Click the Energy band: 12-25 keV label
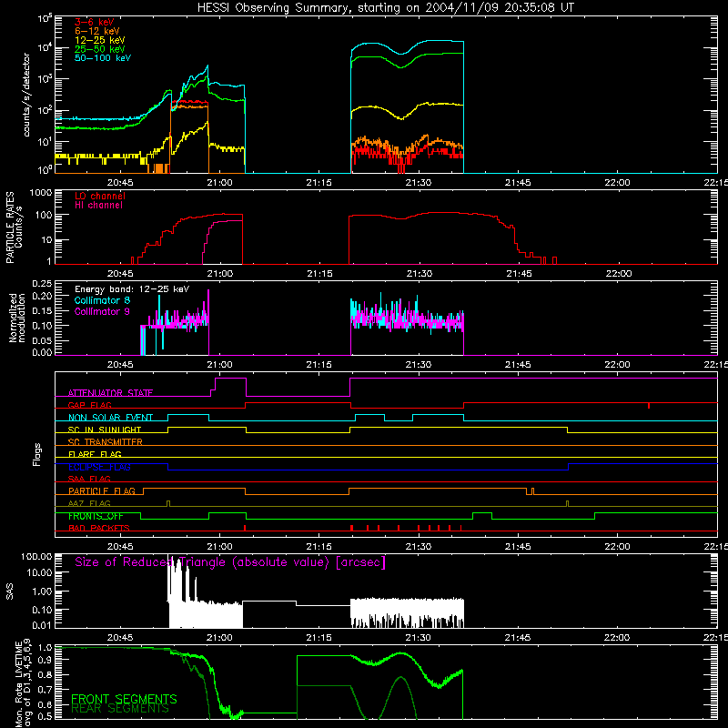Screen dimensions: 728x728 [x=132, y=289]
